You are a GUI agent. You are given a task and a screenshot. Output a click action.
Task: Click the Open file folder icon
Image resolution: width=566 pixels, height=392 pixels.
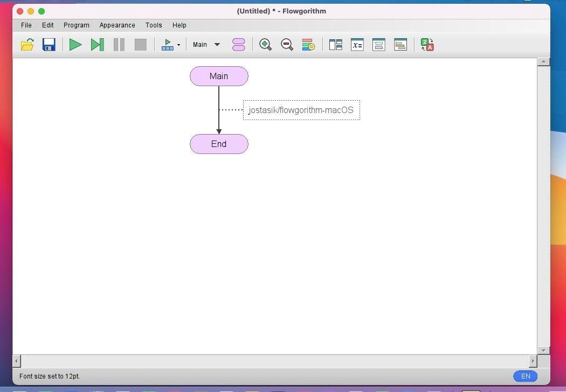(x=27, y=45)
